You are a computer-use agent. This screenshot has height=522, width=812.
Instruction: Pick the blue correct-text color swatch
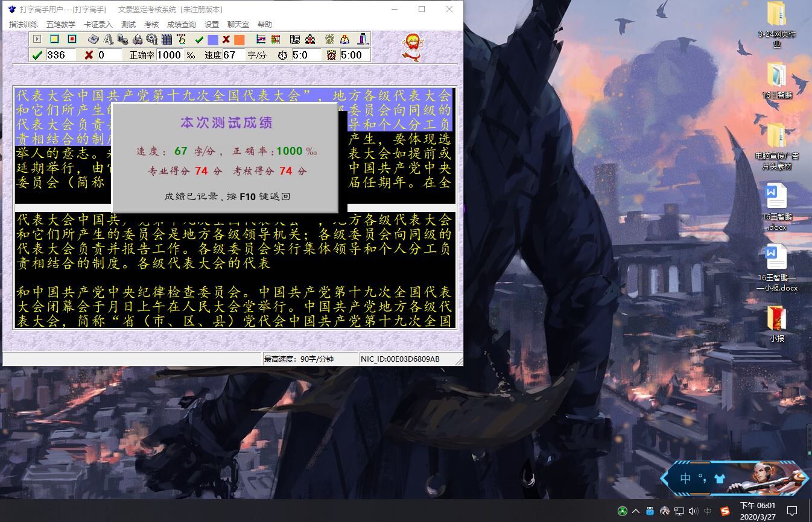pos(213,40)
